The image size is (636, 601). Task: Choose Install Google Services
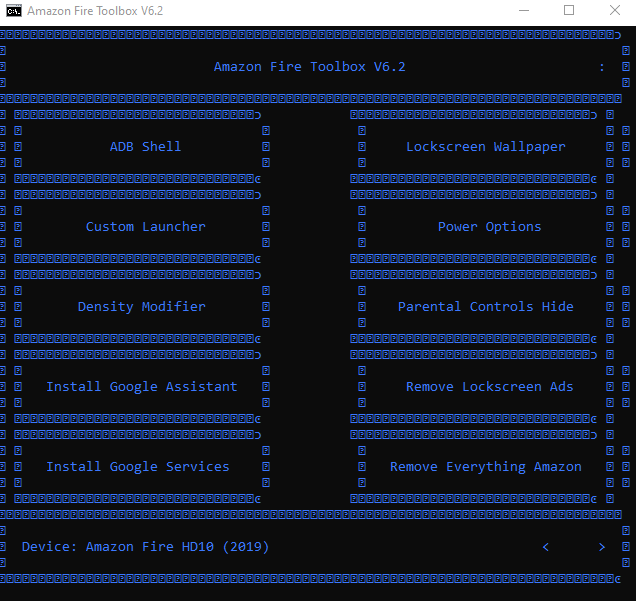point(142,466)
